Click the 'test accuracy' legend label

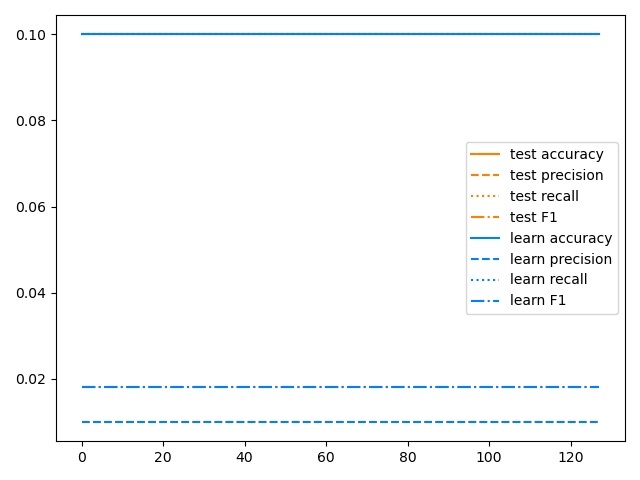556,154
